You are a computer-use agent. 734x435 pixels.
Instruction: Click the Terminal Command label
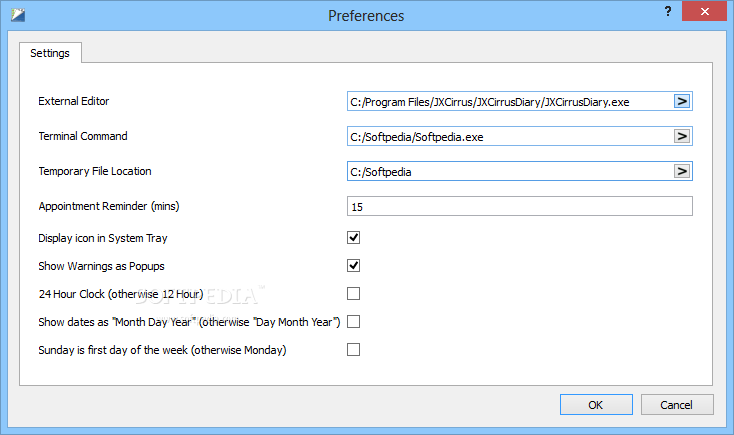pyautogui.click(x=83, y=136)
